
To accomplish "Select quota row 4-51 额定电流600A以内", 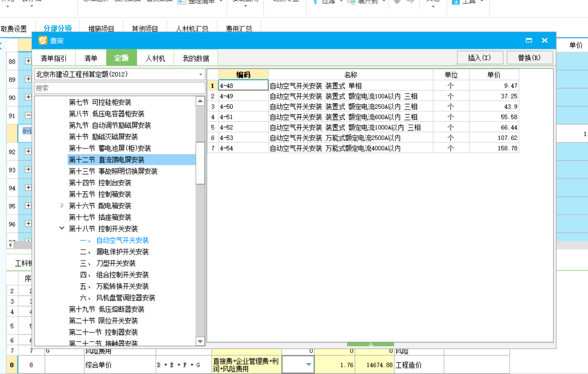I will click(363, 117).
